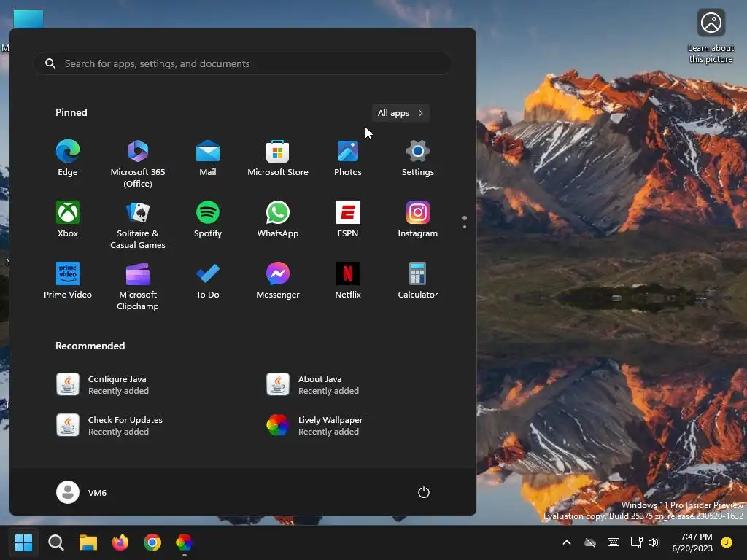This screenshot has height=560, width=747.
Task: Click the OneDrive cloud tray icon
Action: coord(590,542)
